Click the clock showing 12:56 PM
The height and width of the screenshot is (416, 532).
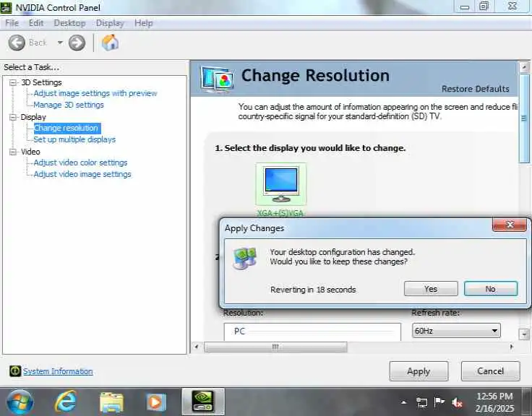click(494, 396)
